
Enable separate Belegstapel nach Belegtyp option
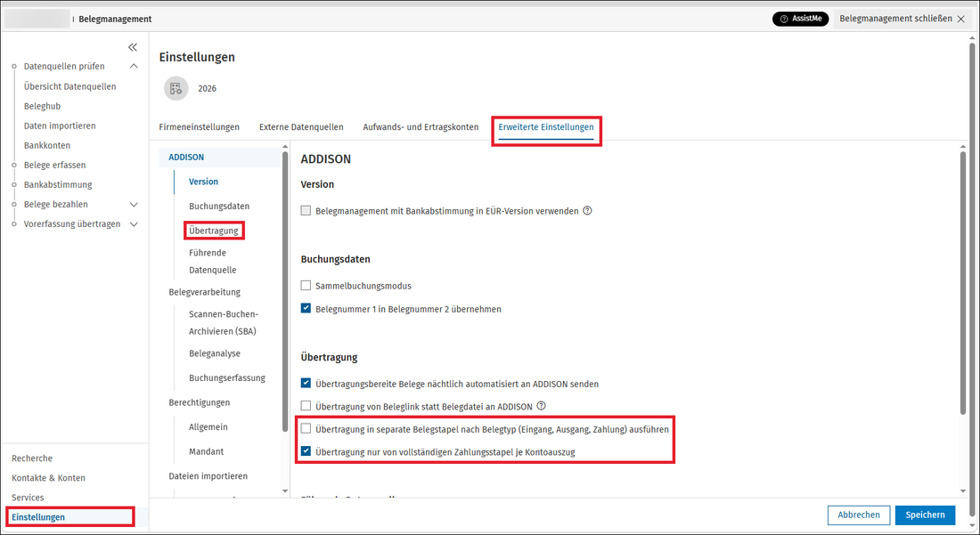click(306, 429)
